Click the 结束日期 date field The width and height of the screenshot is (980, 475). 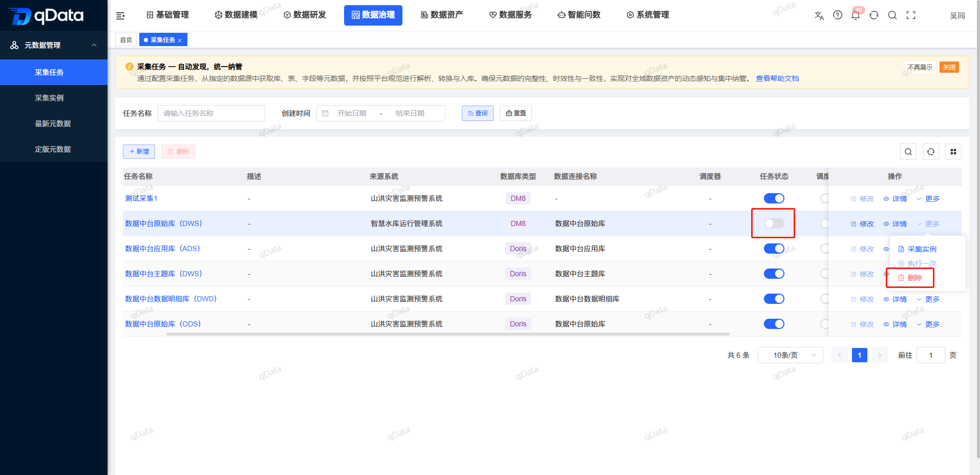[410, 113]
